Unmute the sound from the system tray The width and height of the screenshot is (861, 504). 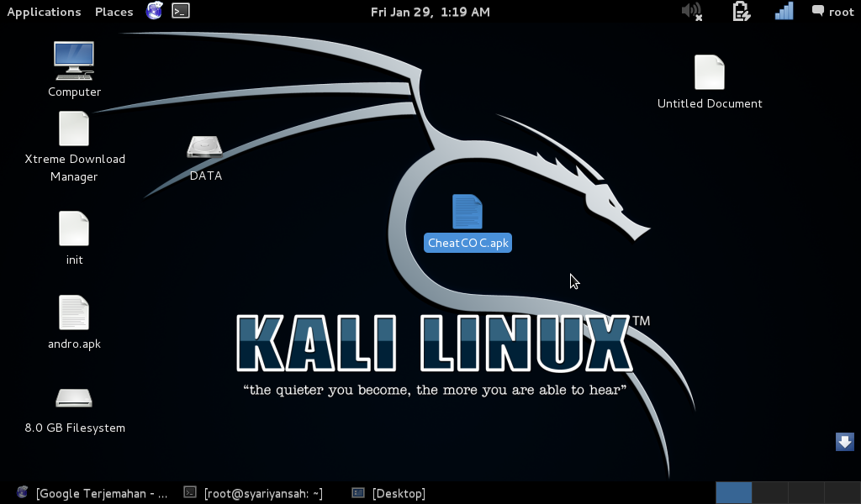(691, 11)
